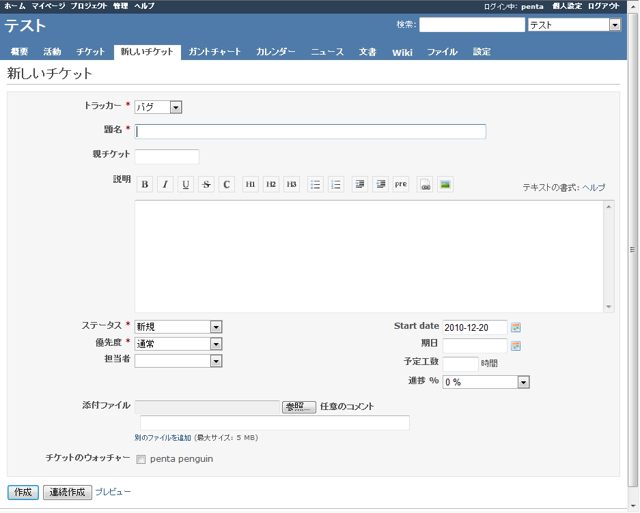Insert ordered numbered list
The image size is (640, 513).
tap(336, 184)
